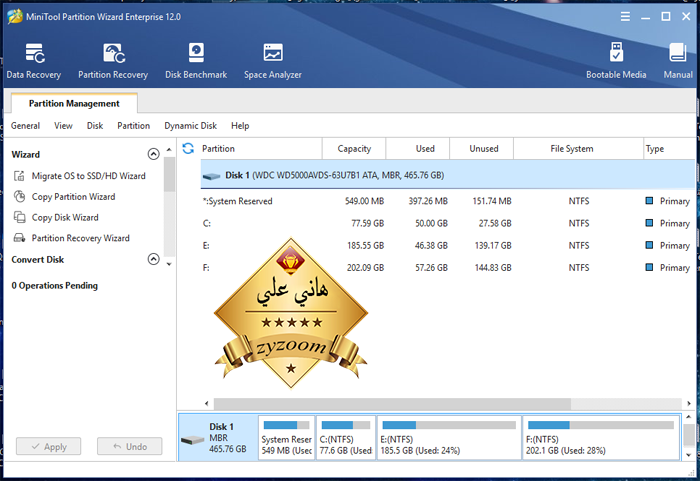700x481 pixels.
Task: Sort by Used column header
Action: click(x=418, y=149)
